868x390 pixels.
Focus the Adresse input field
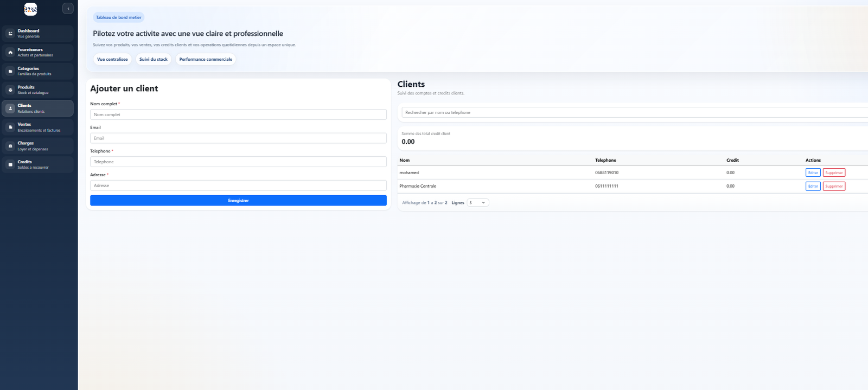(238, 186)
